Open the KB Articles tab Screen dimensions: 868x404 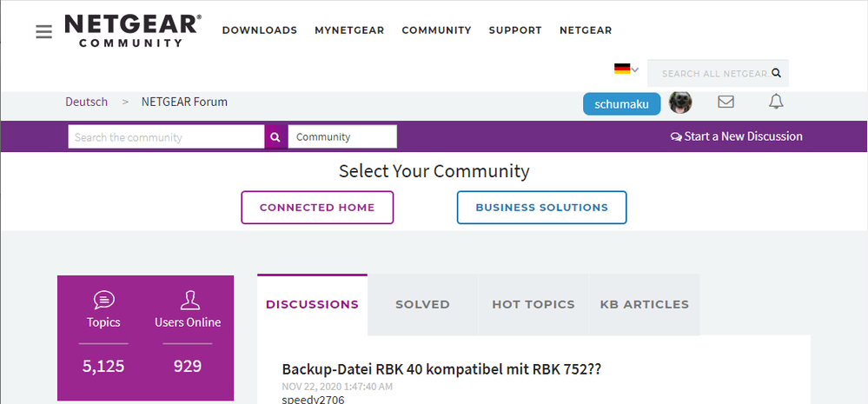644,304
